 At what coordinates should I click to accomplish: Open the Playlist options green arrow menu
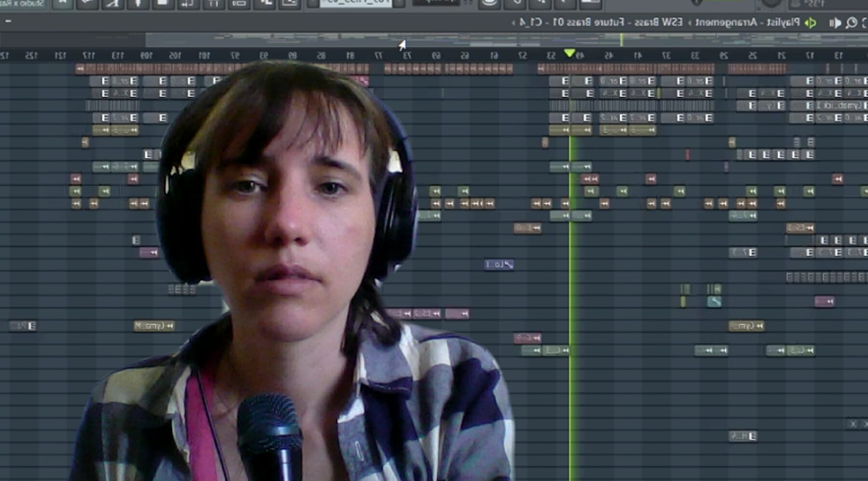[x=811, y=23]
